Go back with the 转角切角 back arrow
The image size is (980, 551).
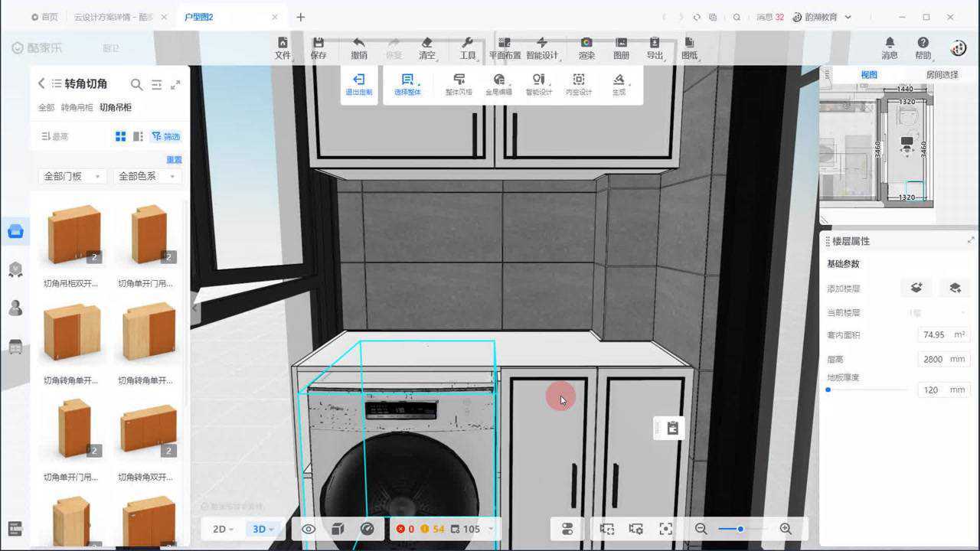[41, 84]
